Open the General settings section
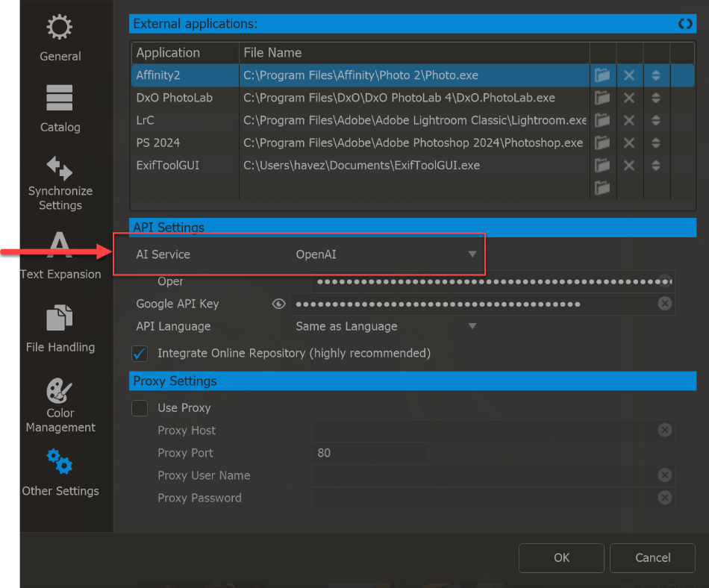Image resolution: width=709 pixels, height=588 pixels. 60,39
